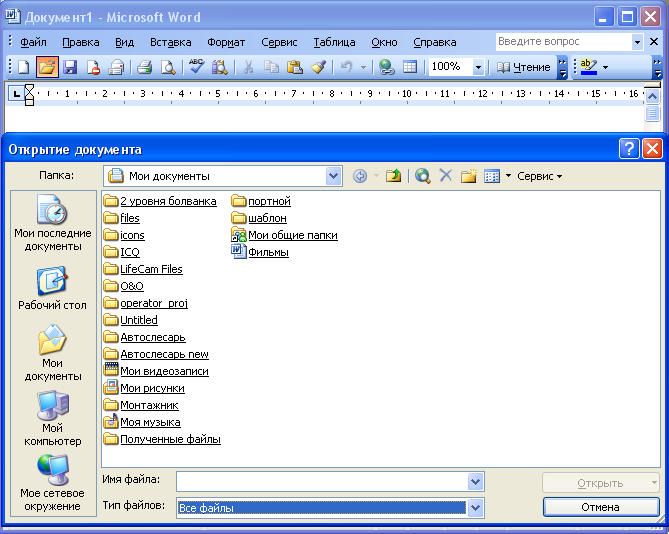Expand the Views dropdown arrow in dialog
The height and width of the screenshot is (534, 669).
coord(508,176)
